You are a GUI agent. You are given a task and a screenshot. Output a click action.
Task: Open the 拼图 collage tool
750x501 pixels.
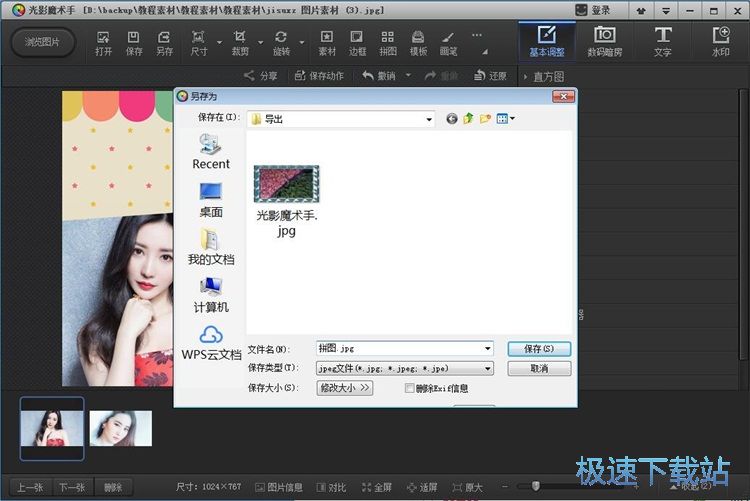(x=388, y=44)
